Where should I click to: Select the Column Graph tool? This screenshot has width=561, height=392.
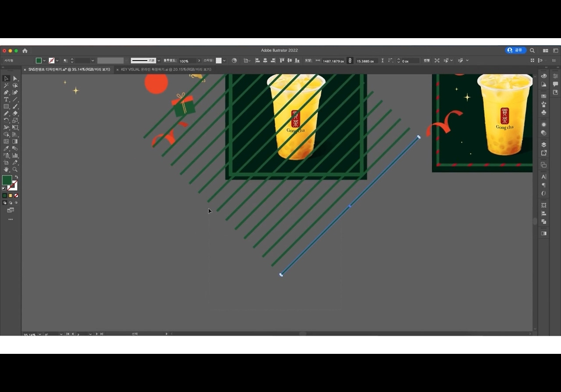pyautogui.click(x=15, y=156)
